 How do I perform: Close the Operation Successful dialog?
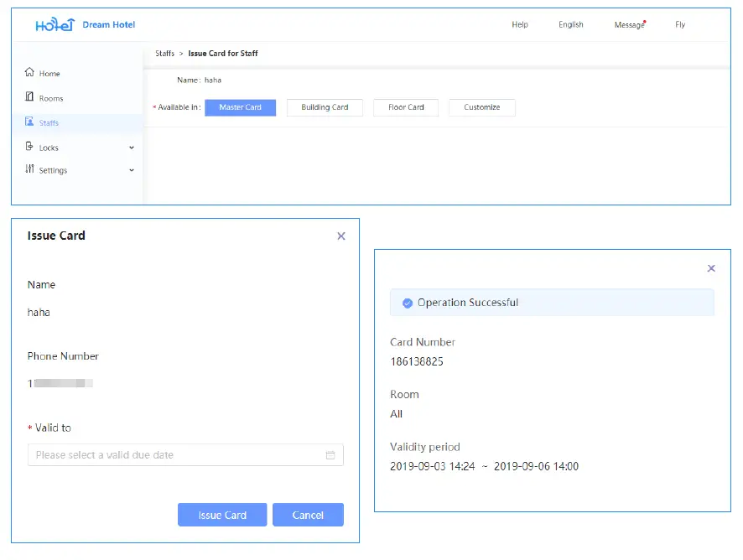[711, 268]
